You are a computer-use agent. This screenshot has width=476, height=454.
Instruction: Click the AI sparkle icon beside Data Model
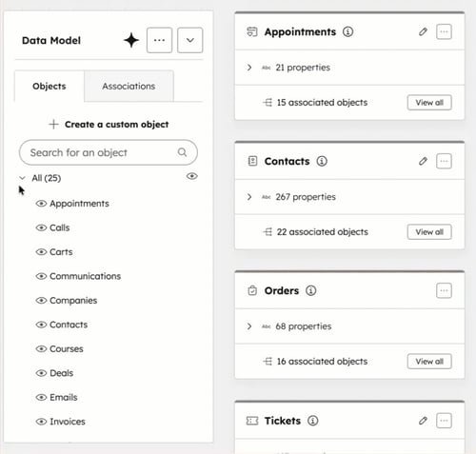pyautogui.click(x=131, y=40)
